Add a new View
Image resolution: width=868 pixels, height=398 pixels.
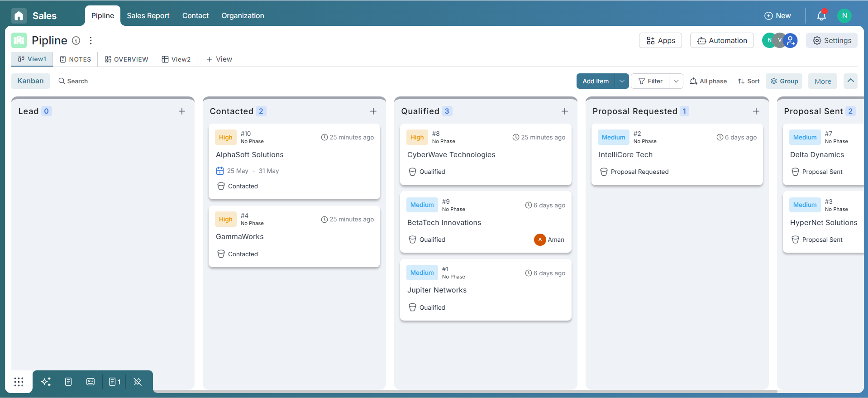[219, 59]
